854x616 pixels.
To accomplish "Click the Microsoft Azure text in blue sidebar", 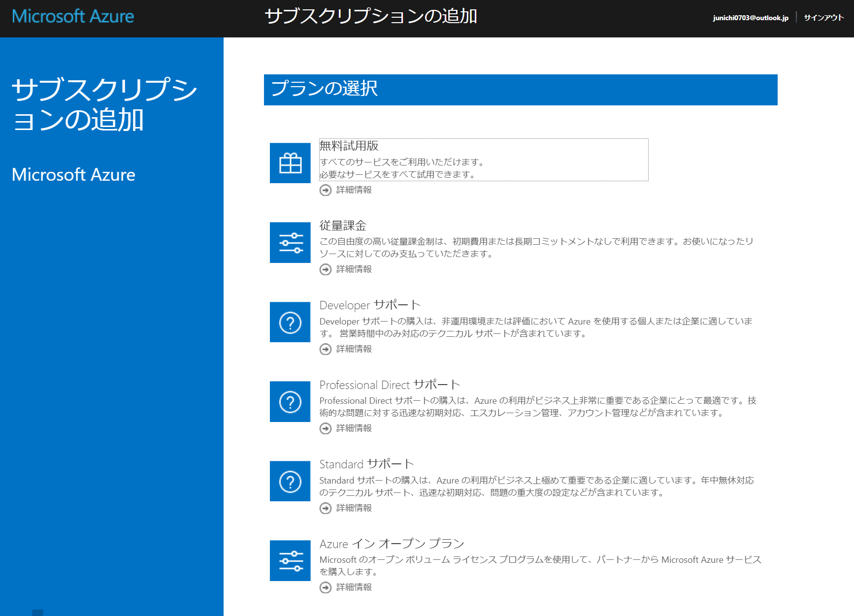I will (73, 175).
